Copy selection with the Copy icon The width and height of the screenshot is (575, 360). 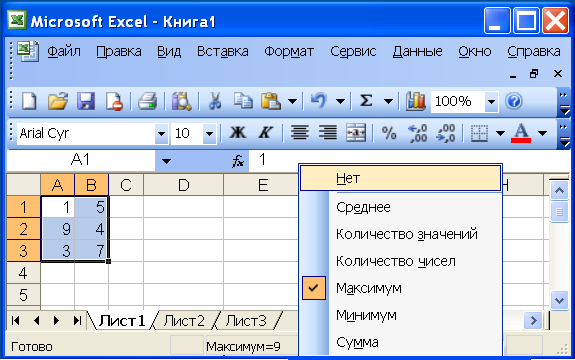(243, 101)
